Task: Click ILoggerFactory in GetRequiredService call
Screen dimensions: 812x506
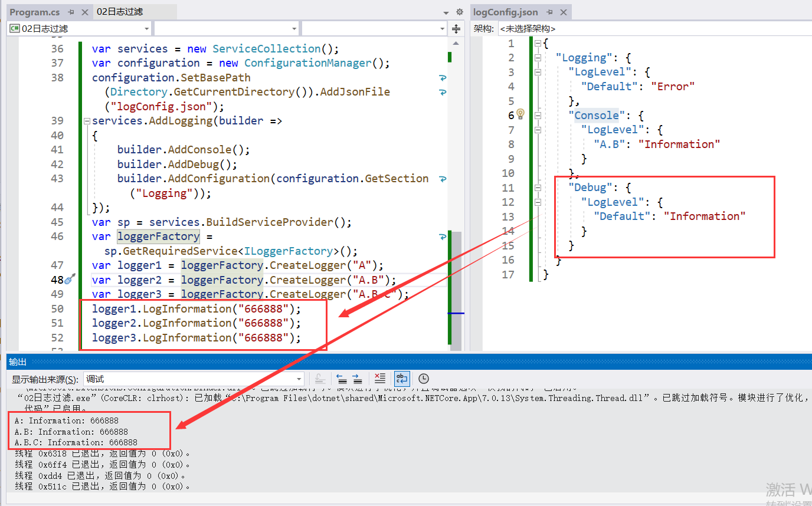Action: click(x=289, y=251)
